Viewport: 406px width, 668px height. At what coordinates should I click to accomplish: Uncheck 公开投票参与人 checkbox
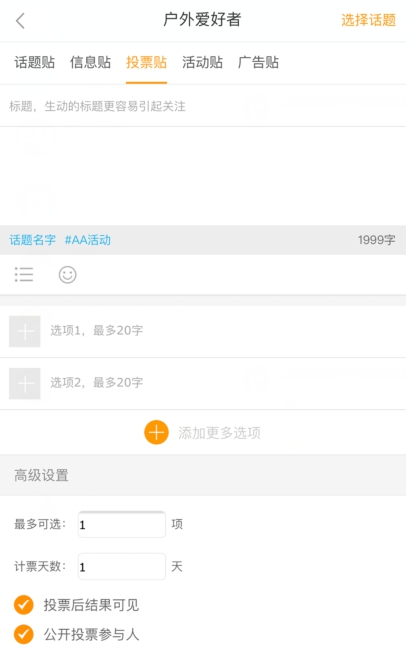pos(23,634)
